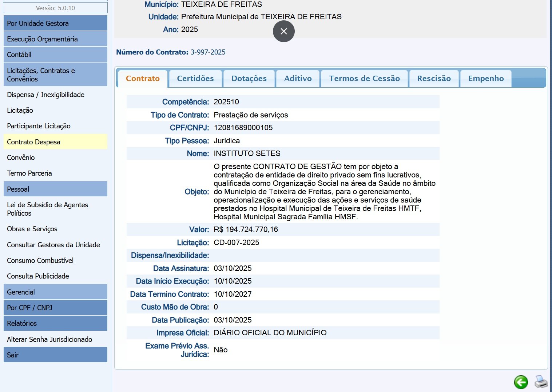Click Município value TEIXEIRA DE FREITAS
Viewport: 552px width, 392px height.
(x=222, y=4)
